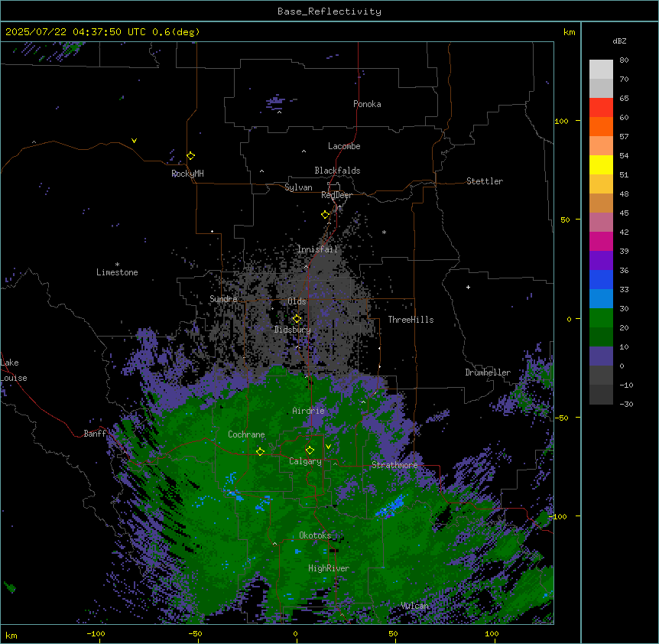Select the bright yellow 54 dBZ legend swatch
The width and height of the screenshot is (659, 644).
pos(601,164)
